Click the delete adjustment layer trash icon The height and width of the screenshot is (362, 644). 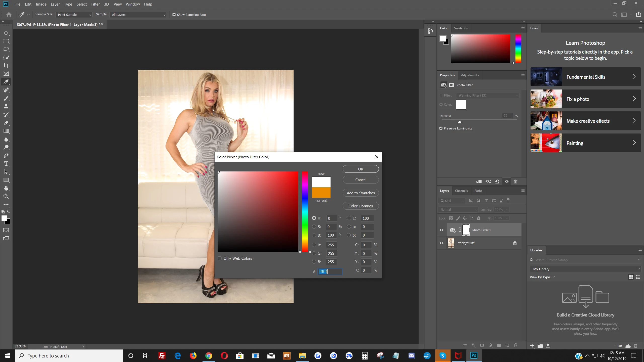coord(515,182)
